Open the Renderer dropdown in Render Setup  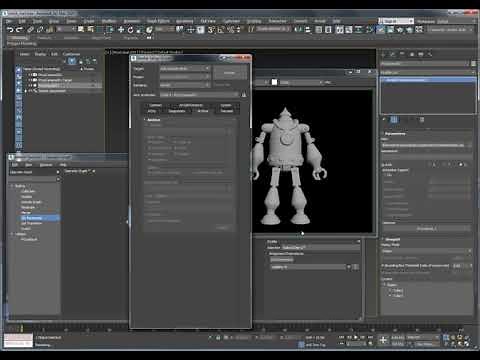pos(185,85)
